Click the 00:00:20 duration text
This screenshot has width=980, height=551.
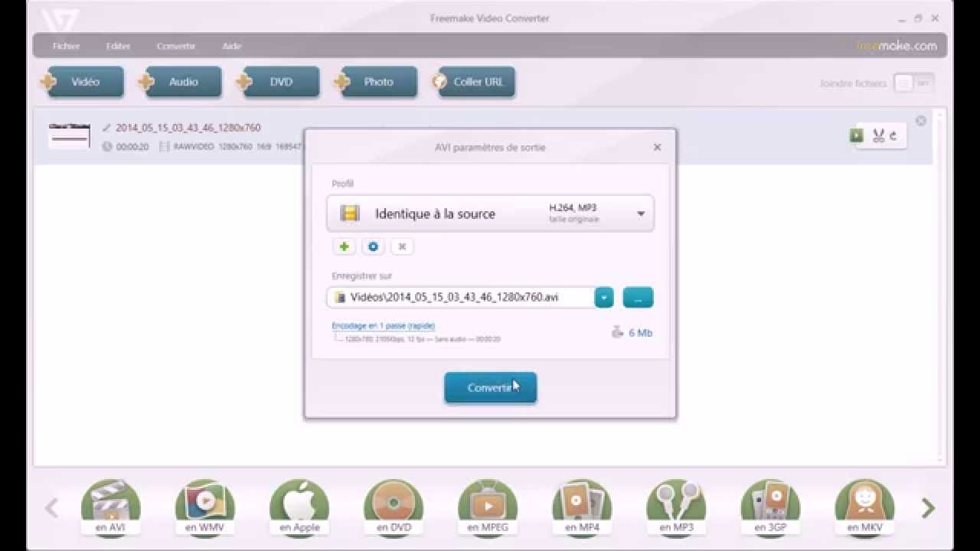pos(132,146)
